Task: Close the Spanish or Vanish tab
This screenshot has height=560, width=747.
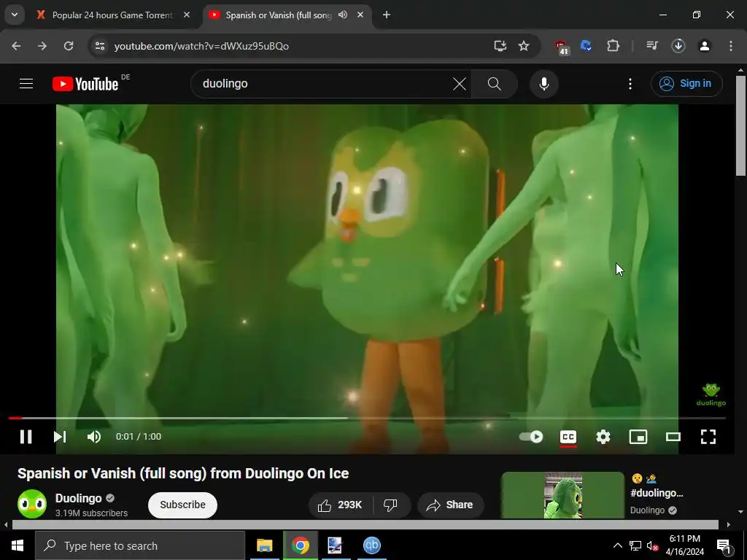Action: coord(360,15)
